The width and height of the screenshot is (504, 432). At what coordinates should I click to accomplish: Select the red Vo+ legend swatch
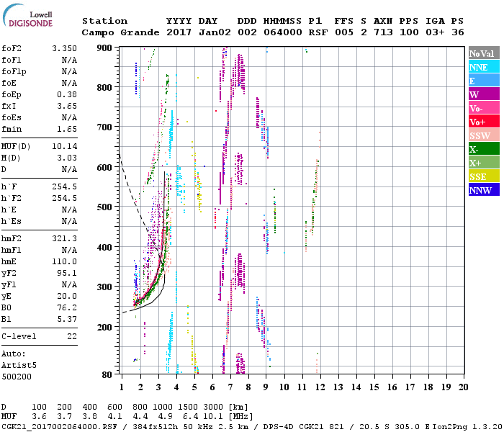click(483, 122)
